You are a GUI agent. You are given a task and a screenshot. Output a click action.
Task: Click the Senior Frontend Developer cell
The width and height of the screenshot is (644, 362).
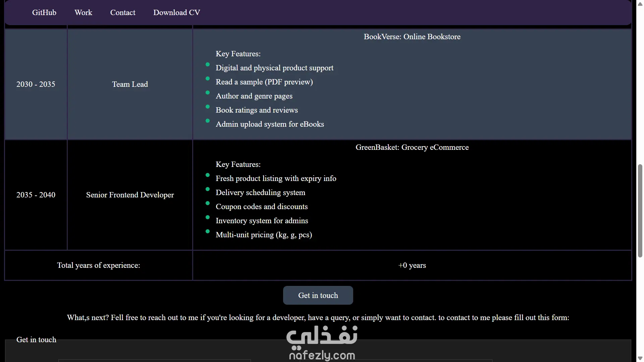[x=130, y=195]
